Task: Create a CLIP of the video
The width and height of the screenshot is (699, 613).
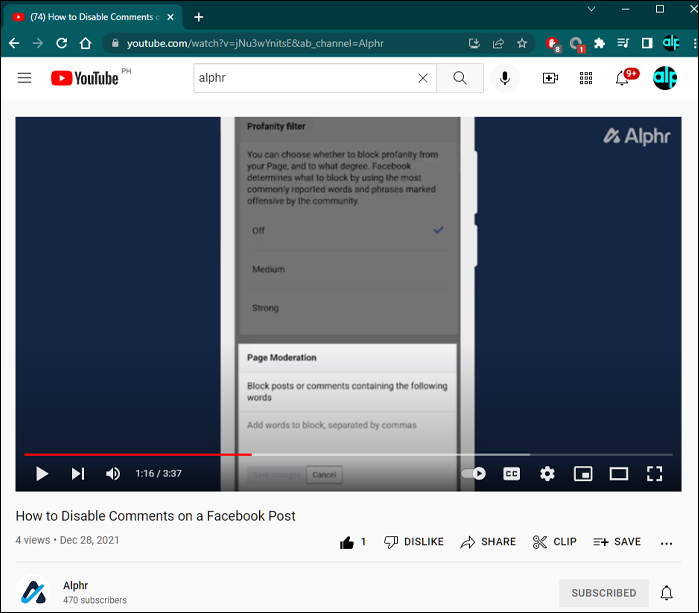Action: pos(555,542)
